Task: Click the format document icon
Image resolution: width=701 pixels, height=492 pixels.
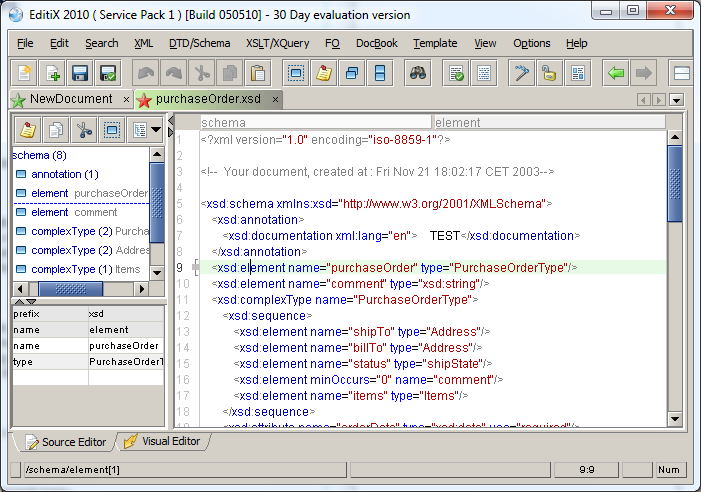Action: point(484,73)
